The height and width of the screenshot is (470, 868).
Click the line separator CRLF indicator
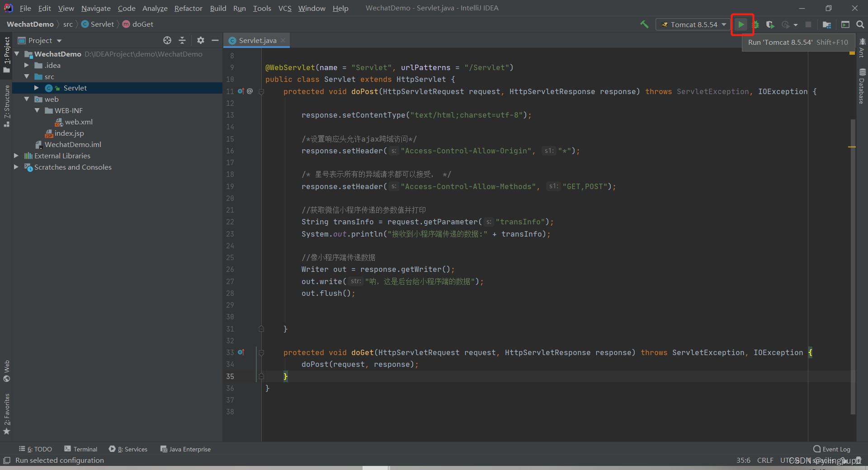point(765,461)
